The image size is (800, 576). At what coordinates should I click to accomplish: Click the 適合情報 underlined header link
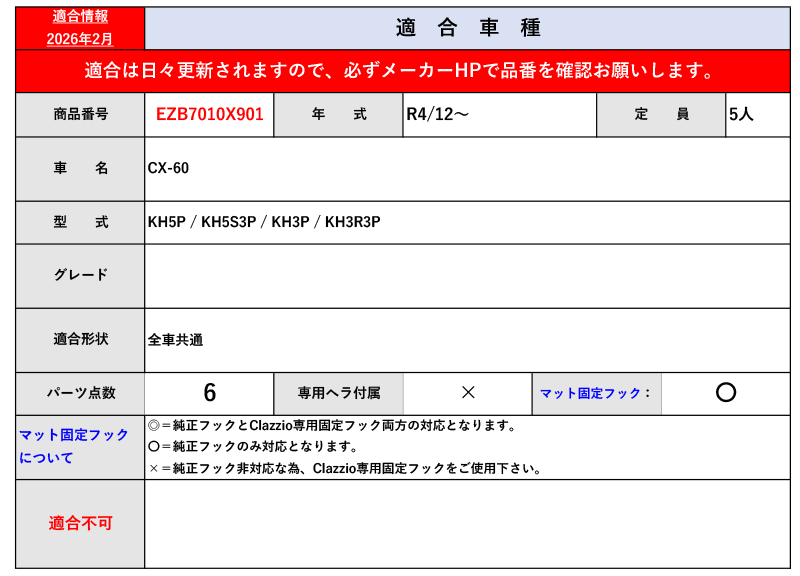[x=80, y=16]
